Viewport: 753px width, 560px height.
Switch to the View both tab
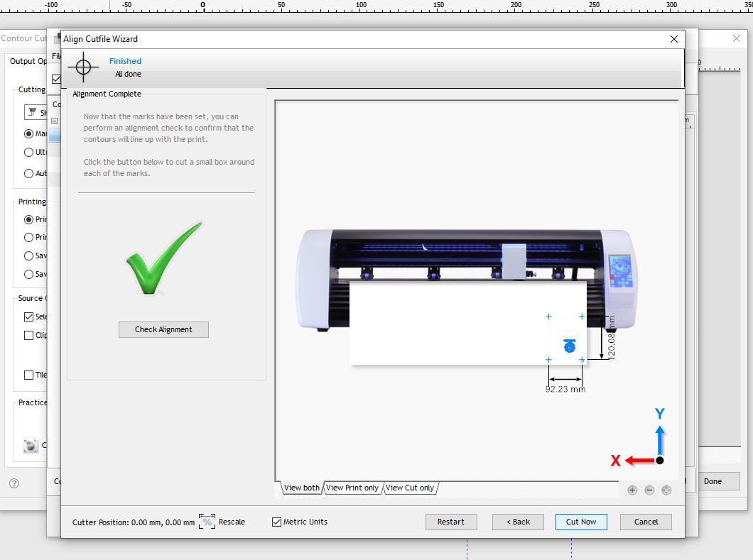[302, 488]
